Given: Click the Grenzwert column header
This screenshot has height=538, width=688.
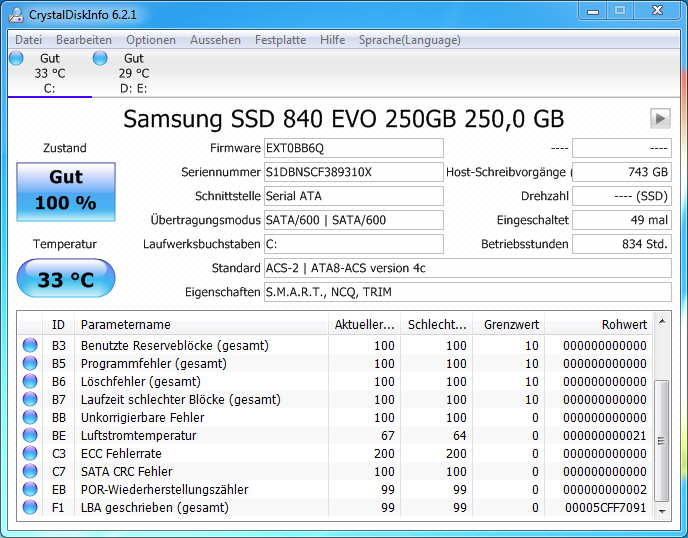Looking at the screenshot, I should coord(509,324).
